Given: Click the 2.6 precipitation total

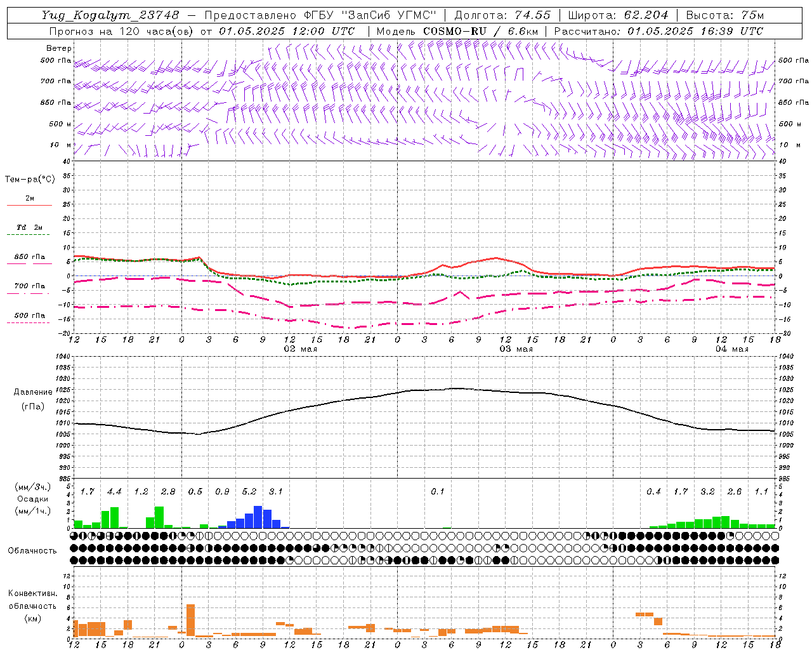Looking at the screenshot, I should (735, 492).
